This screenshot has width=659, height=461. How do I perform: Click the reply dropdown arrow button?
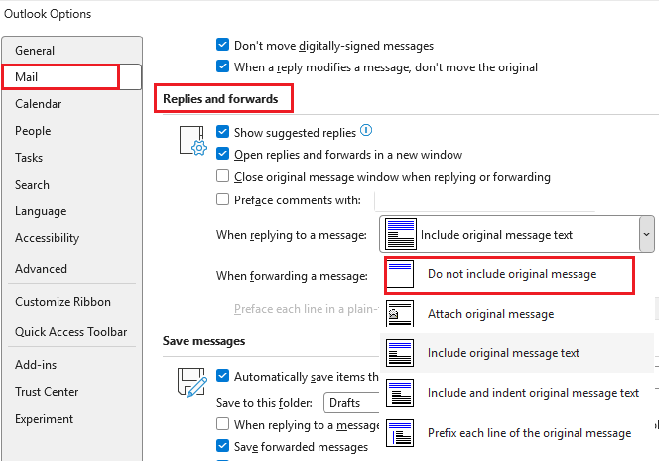click(x=646, y=234)
